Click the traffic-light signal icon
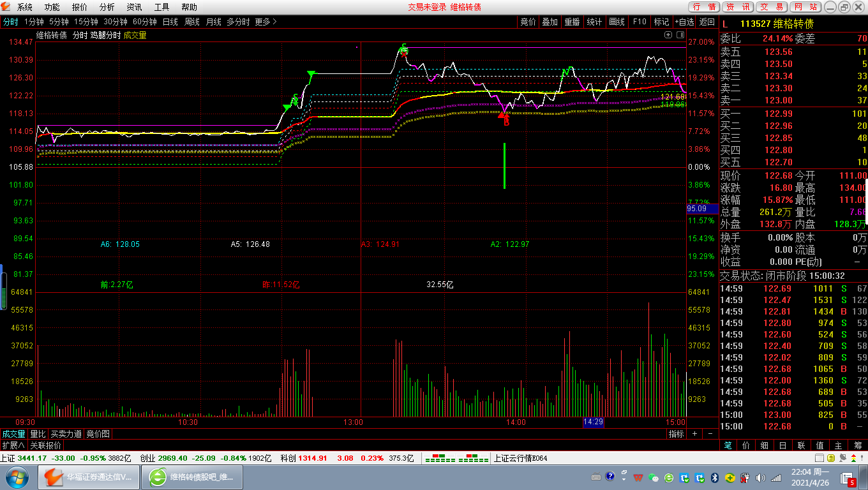 (x=853, y=458)
